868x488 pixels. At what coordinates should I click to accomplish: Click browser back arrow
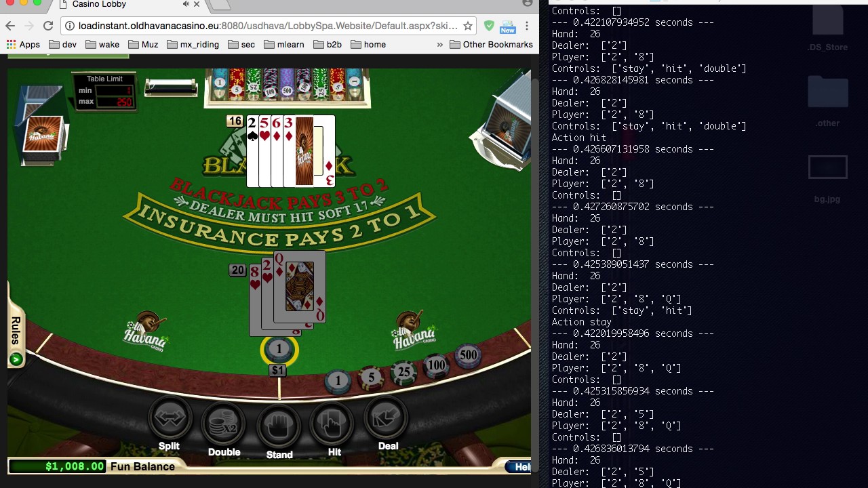pos(10,26)
